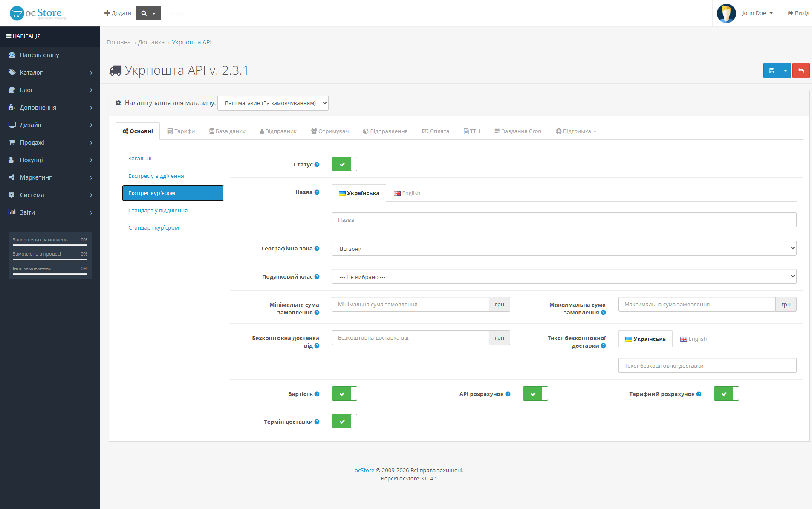The image size is (812, 509).
Task: Click the search magnifier icon
Action: 144,13
